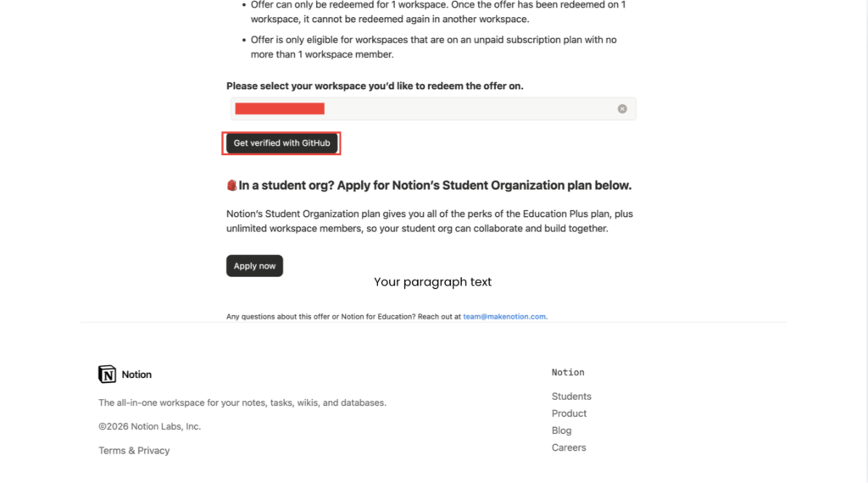This screenshot has width=868, height=483.
Task: Click the Notion logo icon in the footer
Action: (108, 374)
